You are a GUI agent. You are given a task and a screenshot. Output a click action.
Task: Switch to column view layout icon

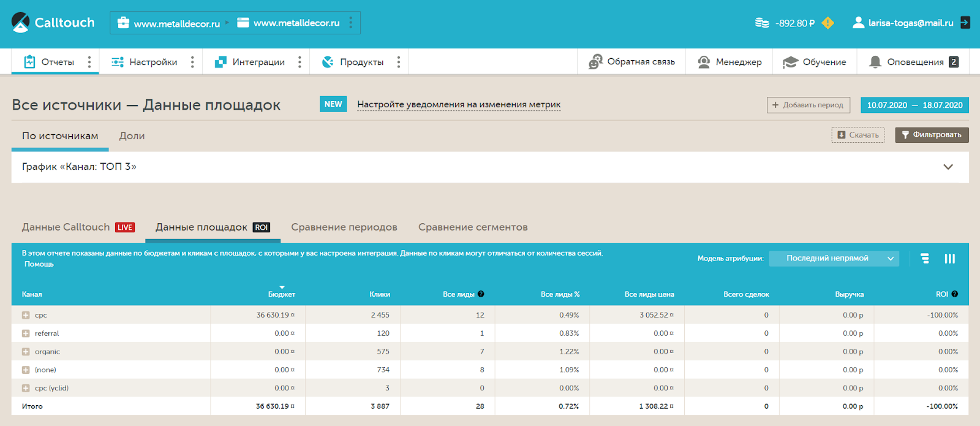click(949, 259)
